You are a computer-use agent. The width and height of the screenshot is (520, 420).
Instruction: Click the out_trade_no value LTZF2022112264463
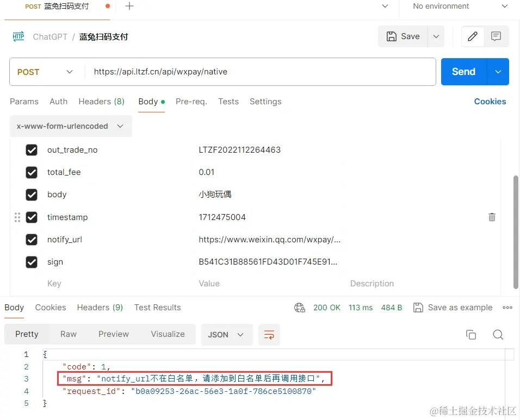click(x=240, y=150)
